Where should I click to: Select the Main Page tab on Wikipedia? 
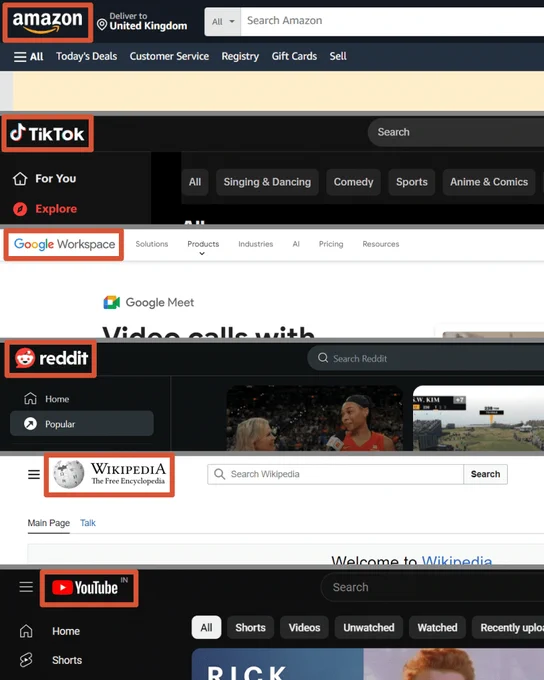[x=49, y=523]
